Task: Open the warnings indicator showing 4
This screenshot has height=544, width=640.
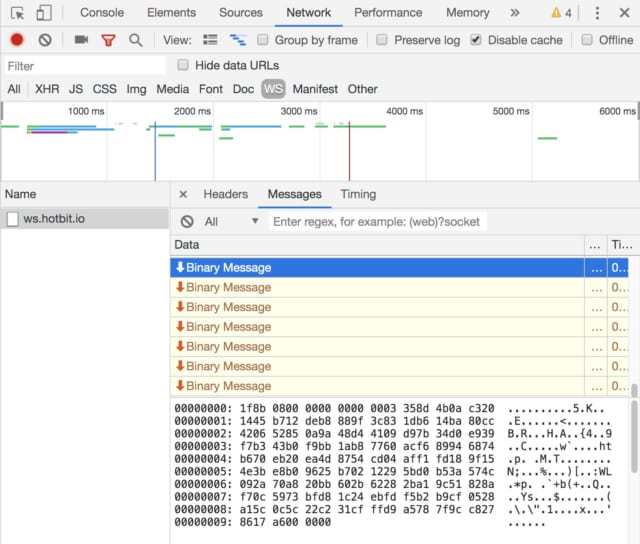Action: click(562, 13)
